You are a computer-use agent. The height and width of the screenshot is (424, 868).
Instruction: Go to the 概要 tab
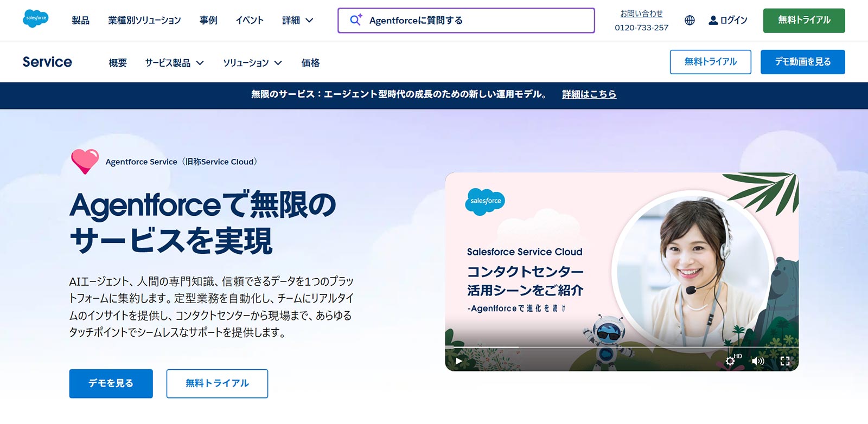tap(118, 63)
